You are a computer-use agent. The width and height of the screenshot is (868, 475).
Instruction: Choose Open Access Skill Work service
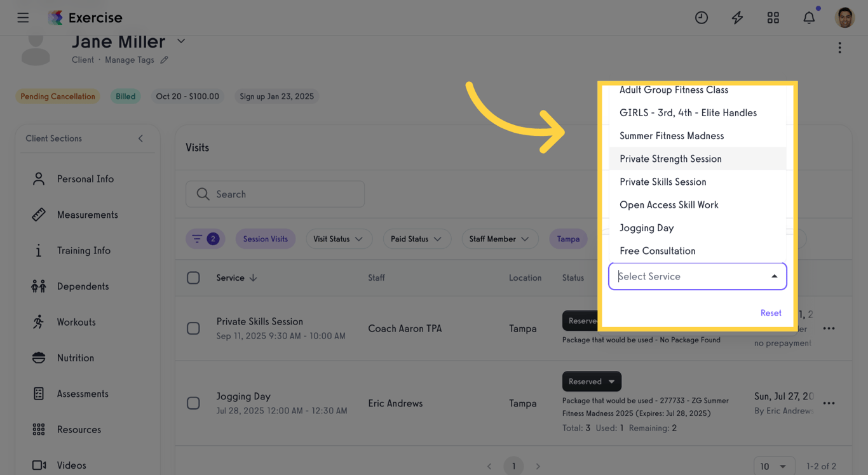click(x=698, y=204)
